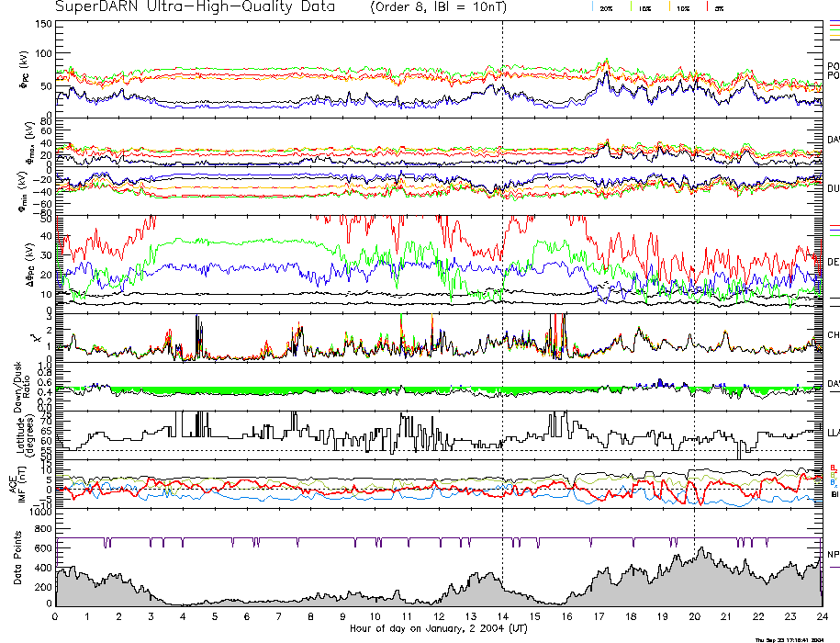Click the 'Data Points' axis label
This screenshot has height=643, width=840.
[17, 558]
